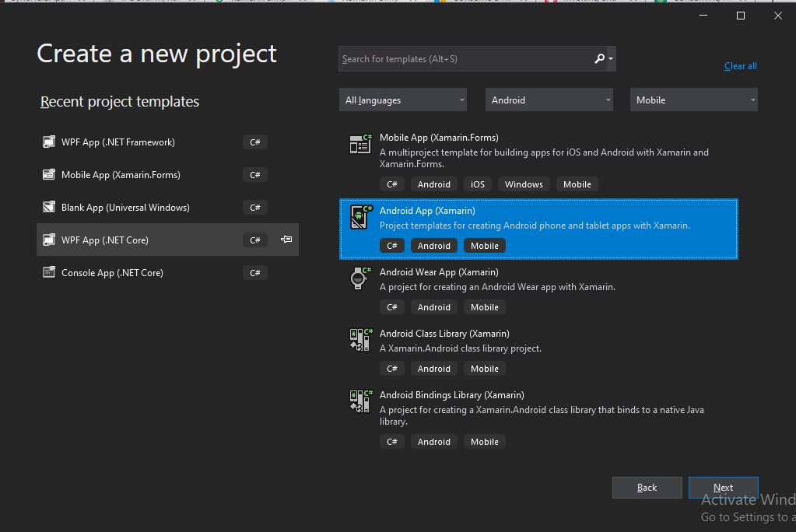Click the Android Class Library icon
Screen dimensions: 796x532
point(360,340)
